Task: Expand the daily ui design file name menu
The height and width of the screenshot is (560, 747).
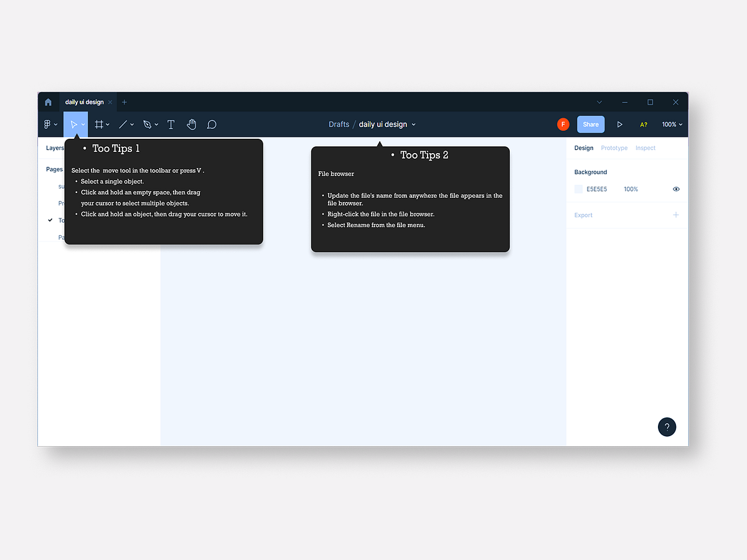Action: (x=413, y=124)
